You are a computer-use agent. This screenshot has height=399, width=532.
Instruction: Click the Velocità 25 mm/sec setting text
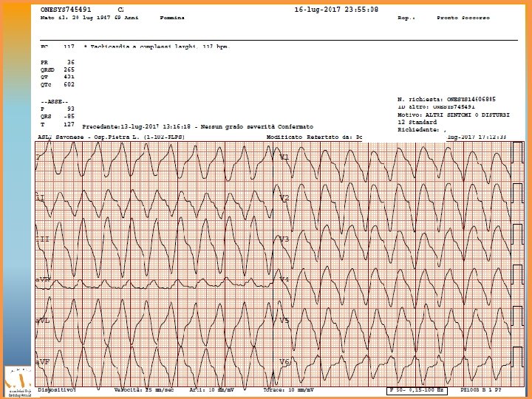click(143, 389)
